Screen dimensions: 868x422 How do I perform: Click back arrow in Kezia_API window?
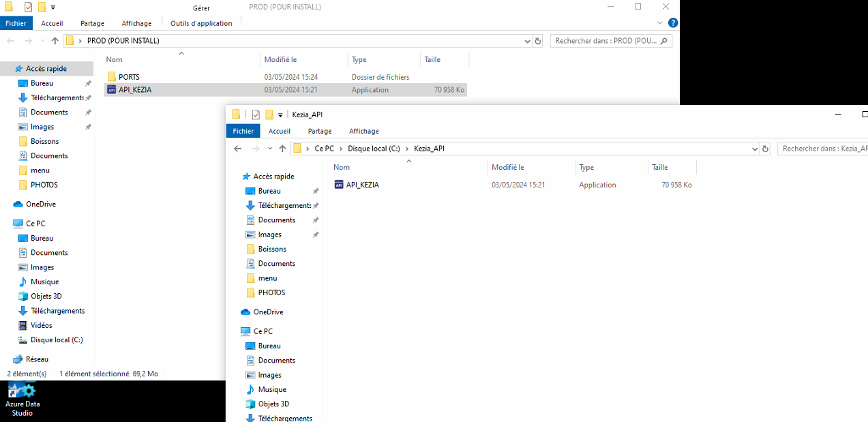click(237, 149)
